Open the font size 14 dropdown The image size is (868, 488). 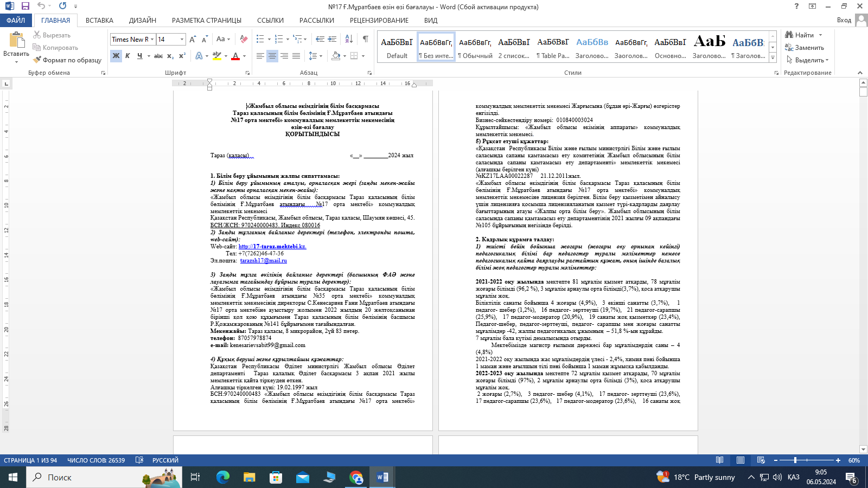click(x=182, y=39)
